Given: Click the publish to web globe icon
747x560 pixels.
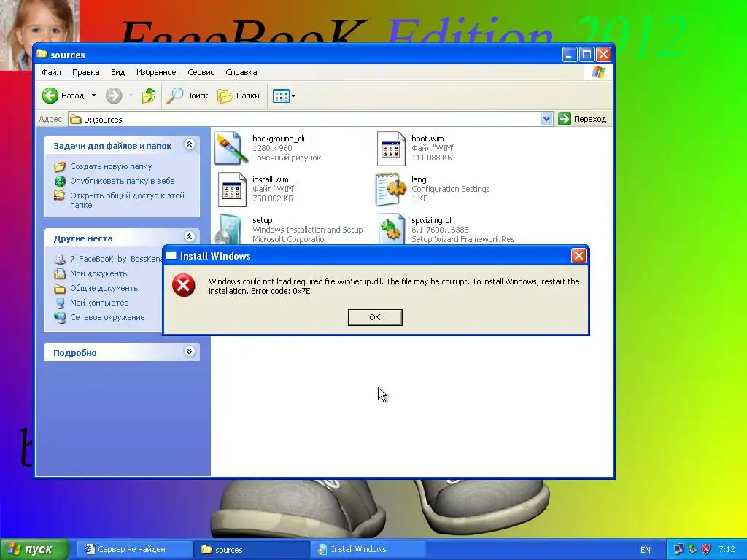Looking at the screenshot, I should tap(60, 181).
